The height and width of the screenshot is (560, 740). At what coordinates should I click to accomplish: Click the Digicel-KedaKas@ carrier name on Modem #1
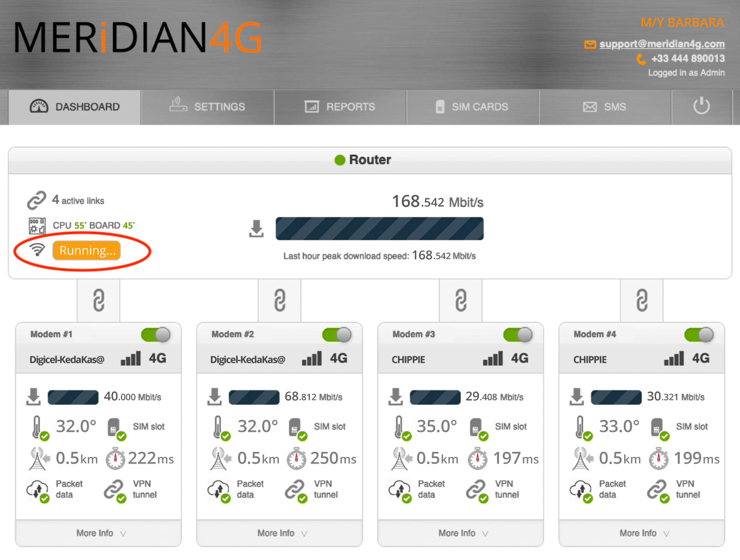click(x=67, y=360)
